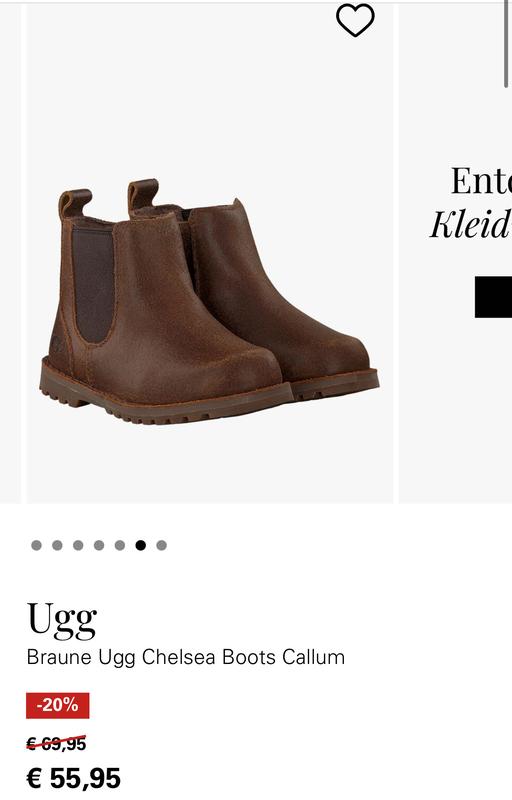Click the black button on the right card

coord(493,297)
